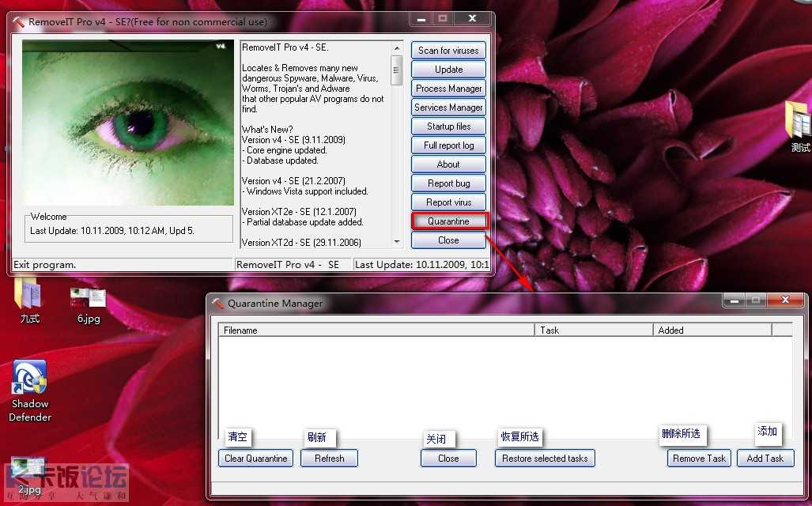The width and height of the screenshot is (812, 506).
Task: Open the About dialog
Action: tap(448, 164)
